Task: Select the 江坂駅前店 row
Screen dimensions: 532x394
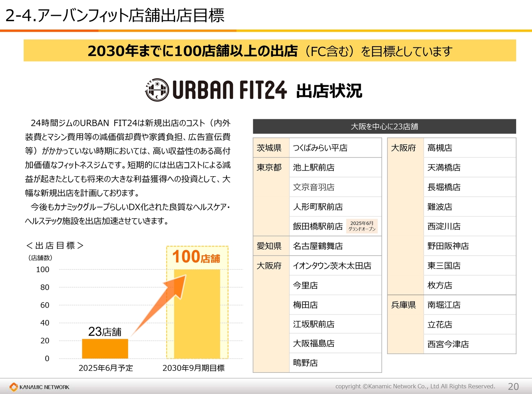Action: (x=335, y=324)
